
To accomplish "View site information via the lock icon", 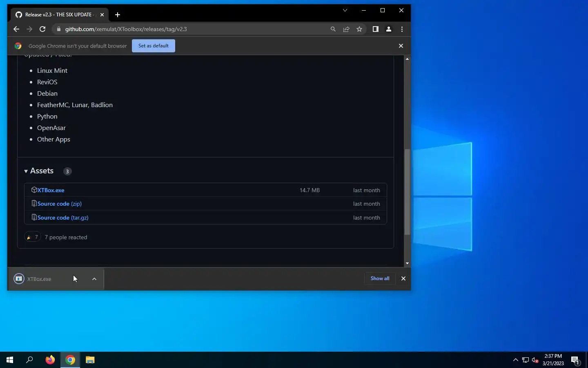I will (x=59, y=29).
